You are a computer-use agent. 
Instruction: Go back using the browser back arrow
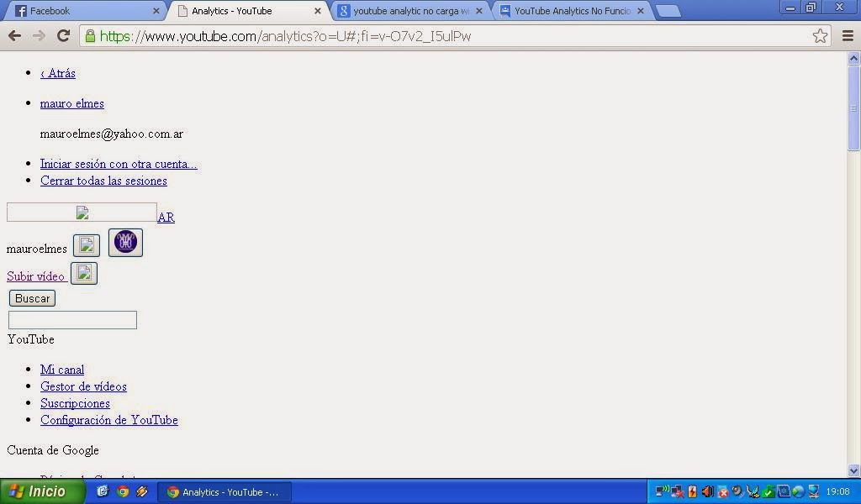point(15,36)
